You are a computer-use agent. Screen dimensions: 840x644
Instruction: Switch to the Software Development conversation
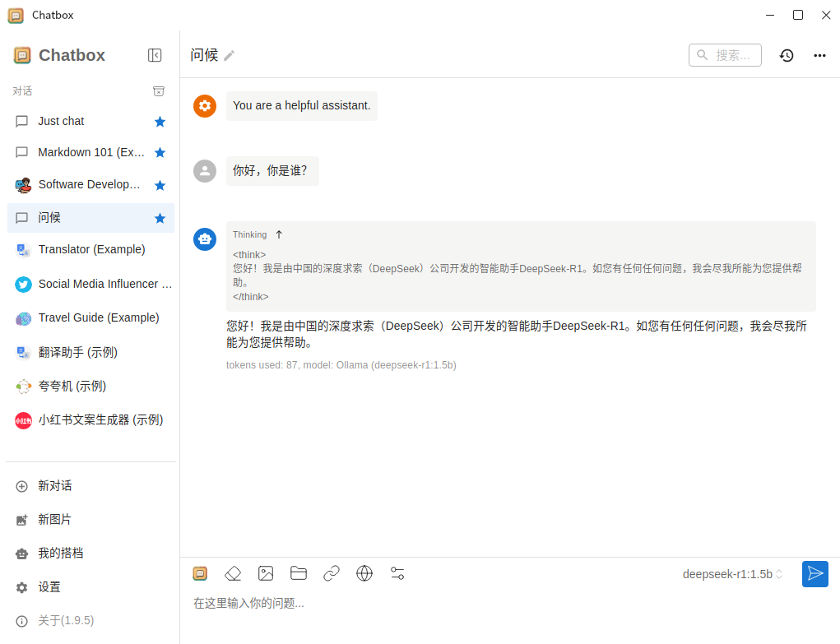pos(90,184)
